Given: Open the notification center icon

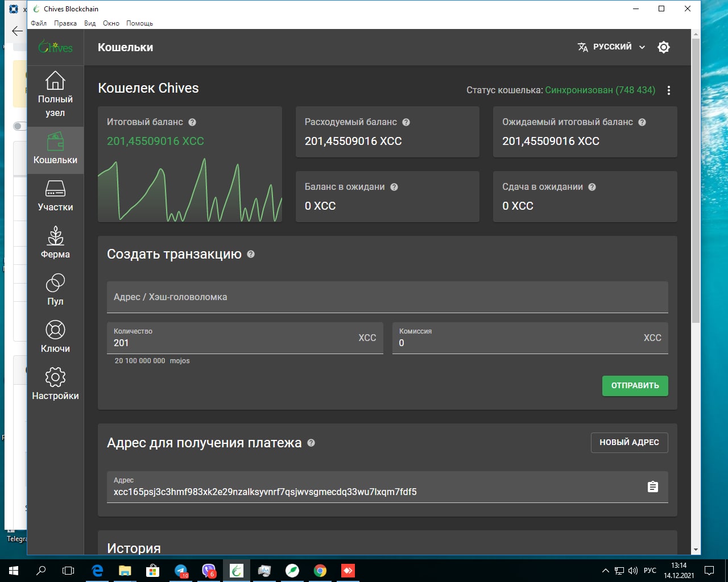Looking at the screenshot, I should pyautogui.click(x=709, y=570).
